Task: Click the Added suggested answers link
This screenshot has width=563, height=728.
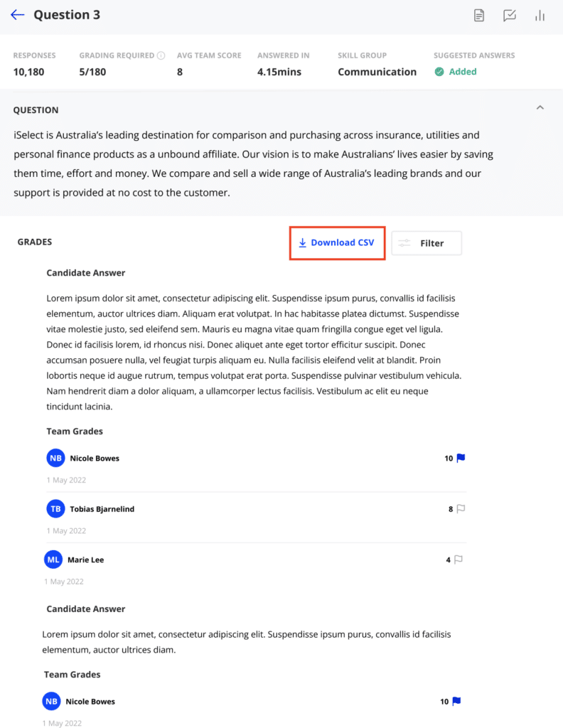Action: [x=463, y=72]
